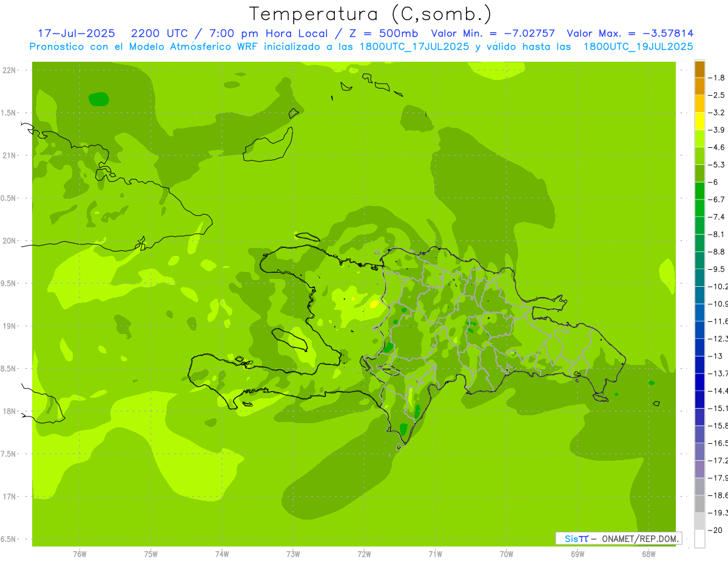Click the "-3.9" colorbar value
Viewport: 728px width, 562px height.
pos(716,130)
